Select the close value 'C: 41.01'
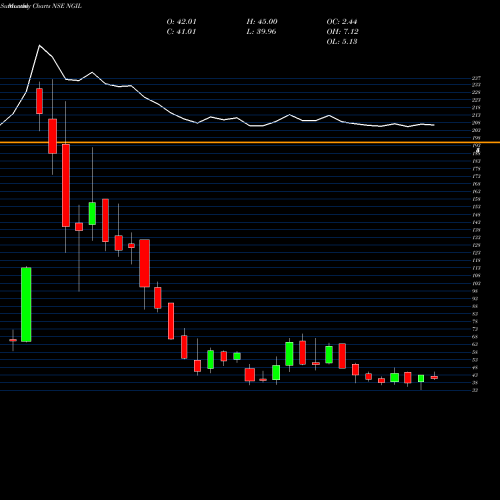500x500 pixels. (181, 32)
